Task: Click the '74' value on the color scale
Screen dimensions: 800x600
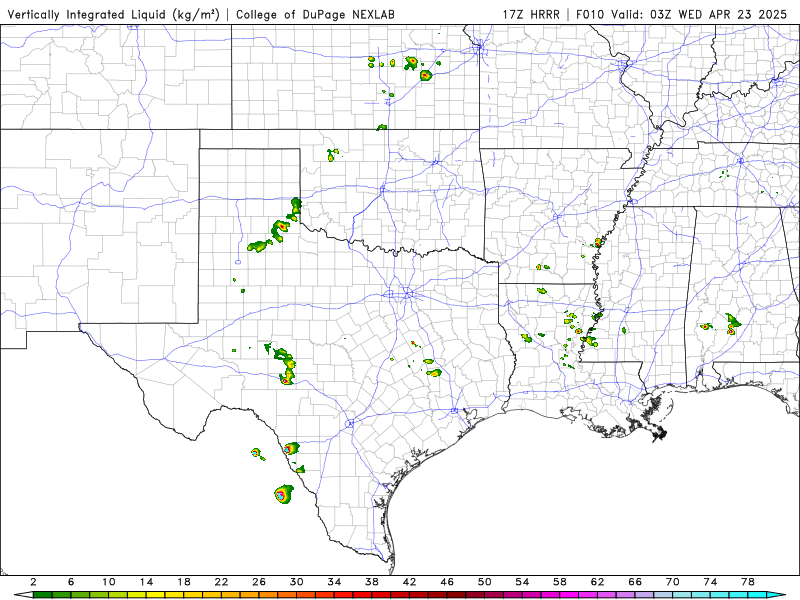Action: click(711, 582)
